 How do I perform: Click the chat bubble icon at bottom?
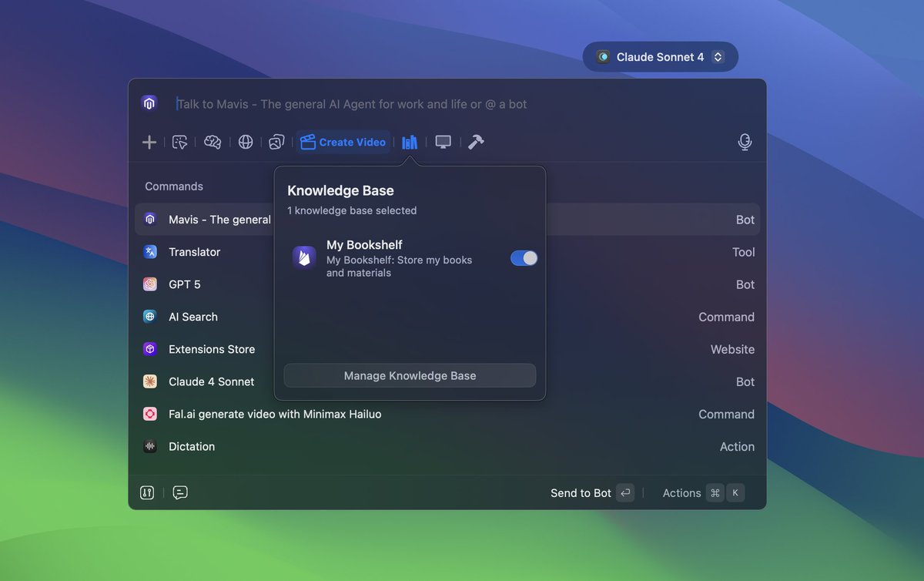click(180, 492)
